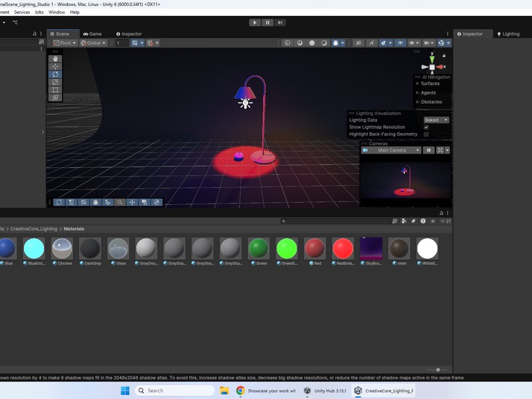Open the Pivot mode dropdown
Viewport: 532px width, 399px height.
(65, 43)
